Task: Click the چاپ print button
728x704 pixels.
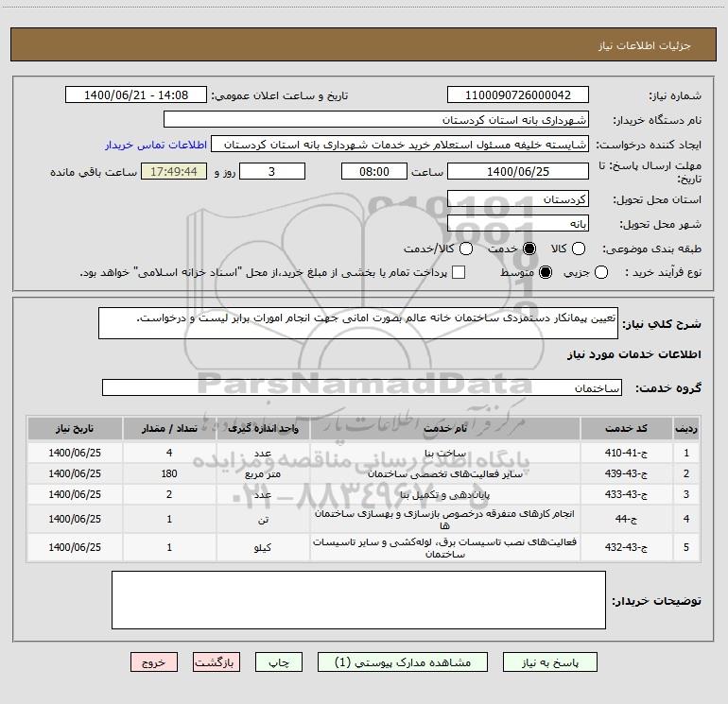Action: pyautogui.click(x=279, y=662)
